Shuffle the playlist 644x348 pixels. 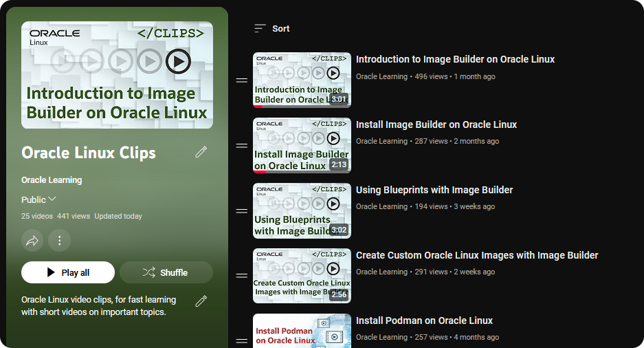click(x=166, y=272)
